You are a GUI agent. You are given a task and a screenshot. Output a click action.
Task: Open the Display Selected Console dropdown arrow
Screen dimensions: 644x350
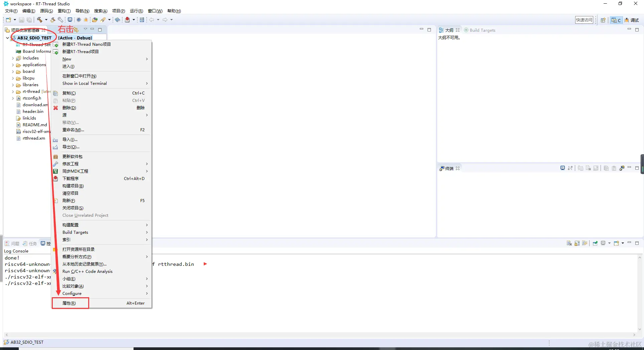pos(609,243)
